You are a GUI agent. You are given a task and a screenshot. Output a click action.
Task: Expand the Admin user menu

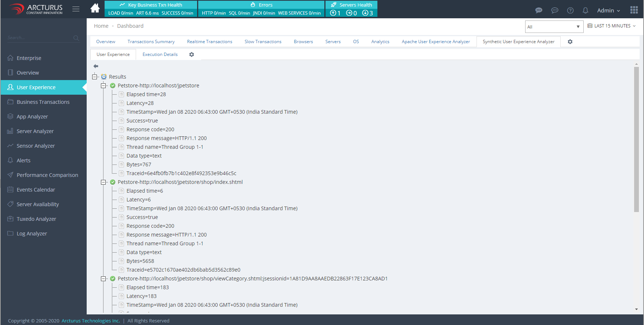pyautogui.click(x=608, y=11)
